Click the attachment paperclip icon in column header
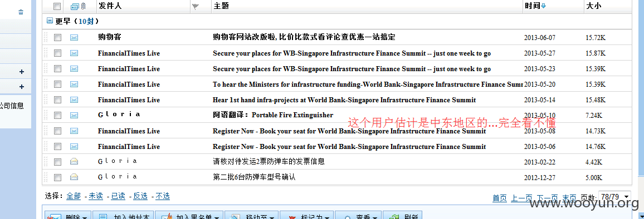This screenshot has height=219, width=644. [x=83, y=6]
